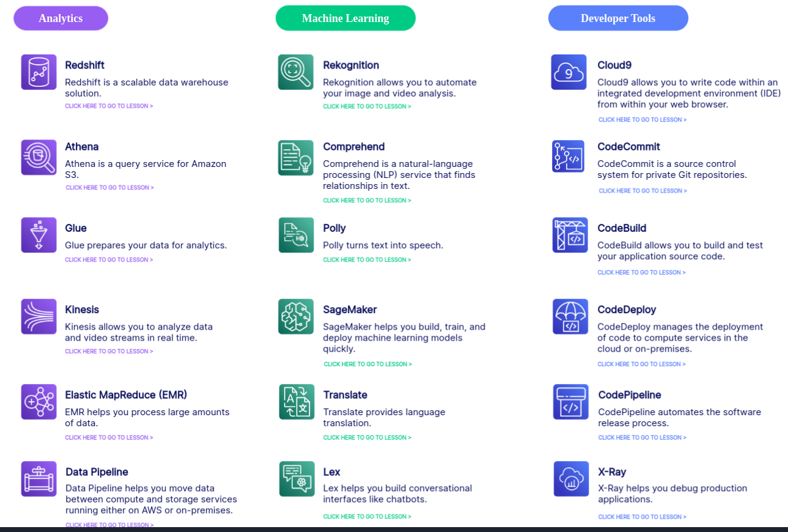Open the lesson link under Redshift
Viewport: 788px width, 532px height.
point(109,106)
